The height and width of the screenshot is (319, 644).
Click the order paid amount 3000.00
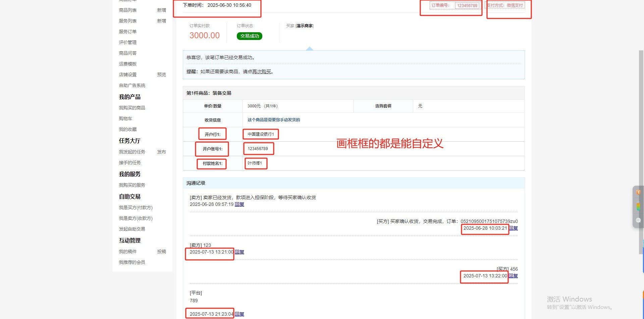(205, 35)
